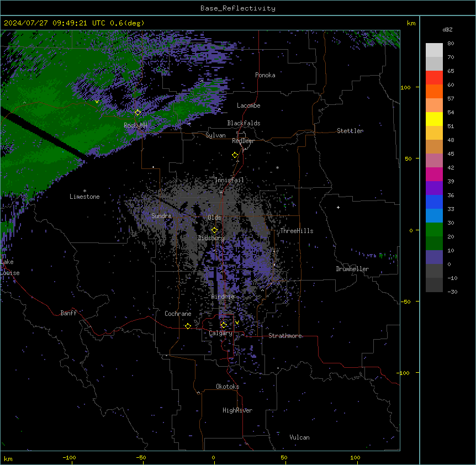Click the asterisk marker above Limestone
476x465 pixels.
point(84,191)
